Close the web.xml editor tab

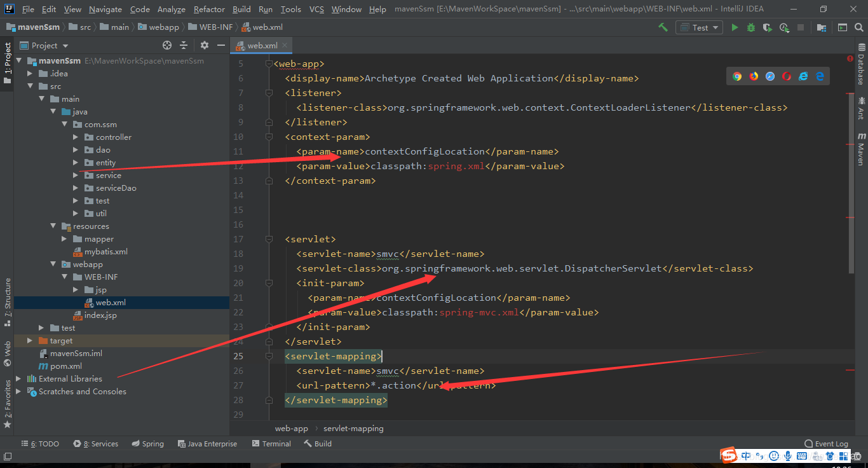pos(285,45)
